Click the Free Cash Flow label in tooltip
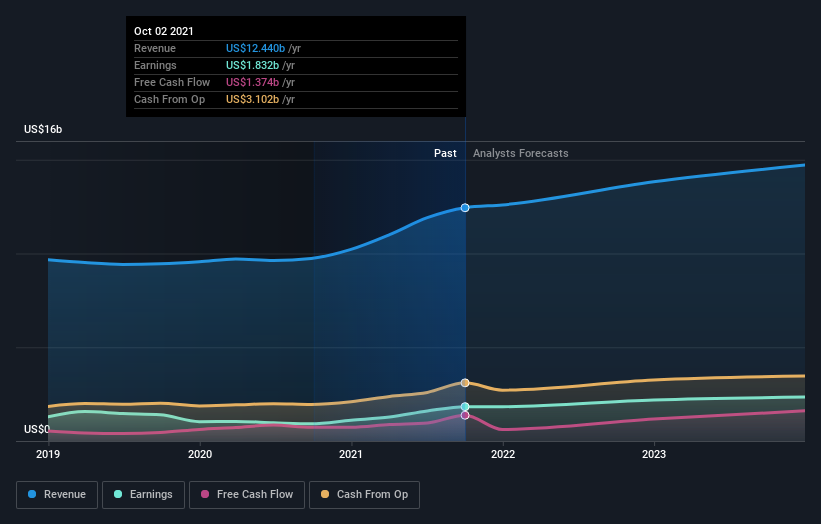The height and width of the screenshot is (524, 821). tap(172, 82)
